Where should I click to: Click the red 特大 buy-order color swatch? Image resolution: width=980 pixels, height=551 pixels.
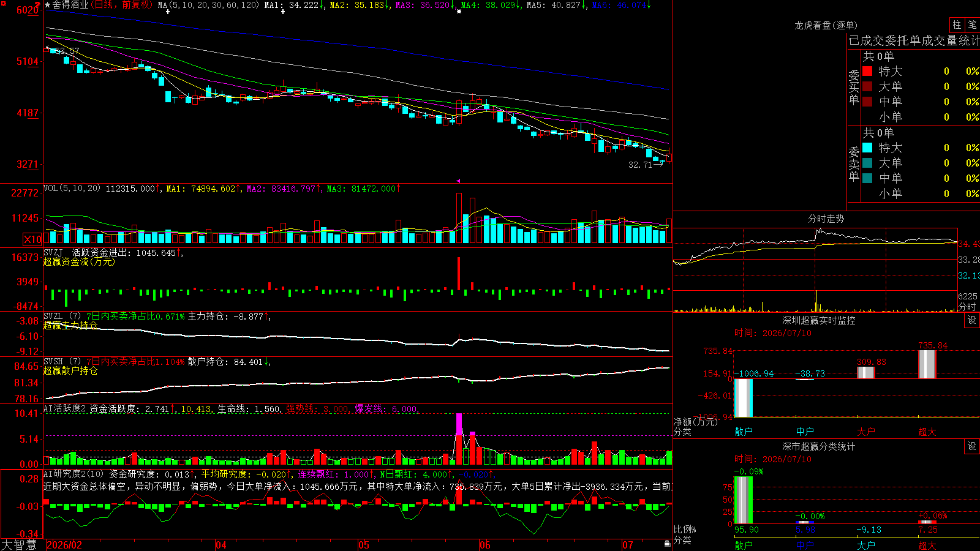point(867,71)
